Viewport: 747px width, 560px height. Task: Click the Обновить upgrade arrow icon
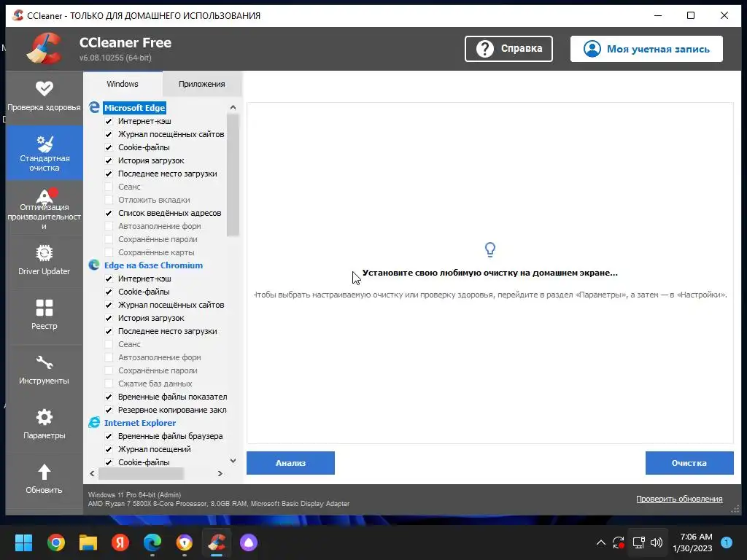tap(44, 472)
